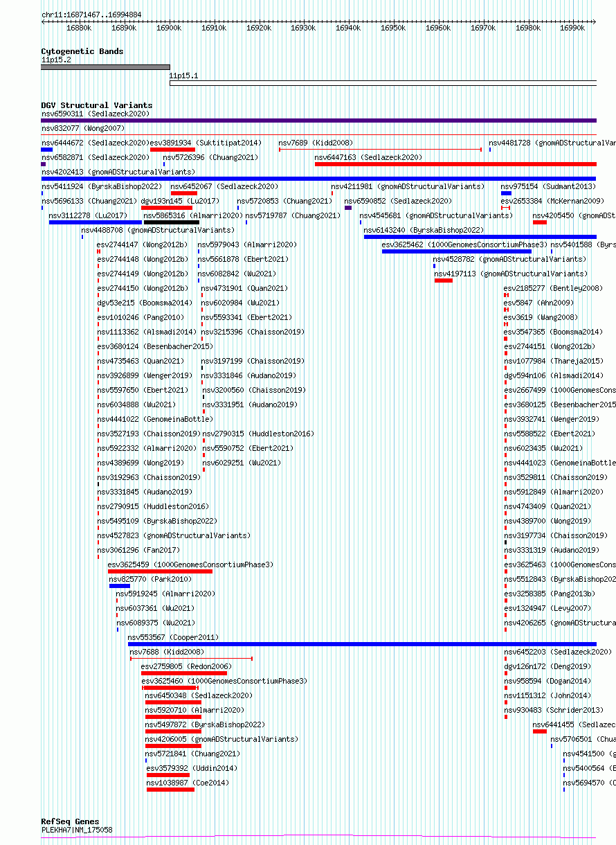Click nsv6452203 (Sedlazeck2020) label
Viewport: 616px width, 845px height.
(558, 652)
